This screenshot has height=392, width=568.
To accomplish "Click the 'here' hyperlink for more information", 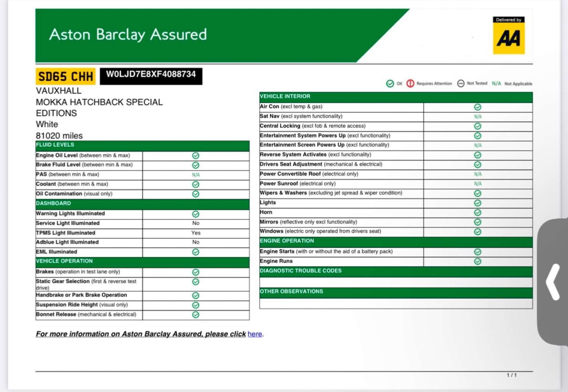I will coord(255,334).
